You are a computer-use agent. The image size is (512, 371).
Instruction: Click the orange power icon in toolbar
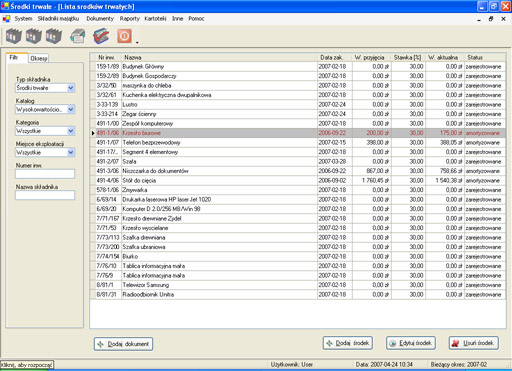[x=124, y=36]
